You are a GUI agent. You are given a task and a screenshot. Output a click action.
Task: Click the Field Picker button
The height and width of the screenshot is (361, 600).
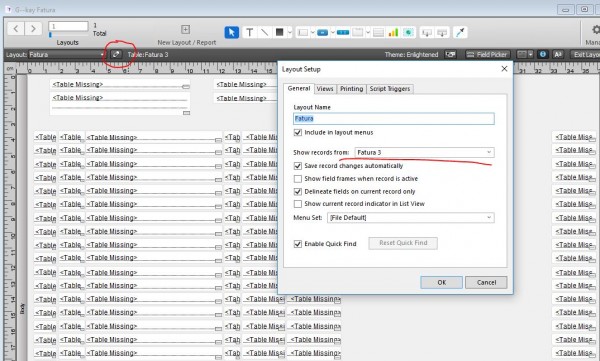point(488,54)
